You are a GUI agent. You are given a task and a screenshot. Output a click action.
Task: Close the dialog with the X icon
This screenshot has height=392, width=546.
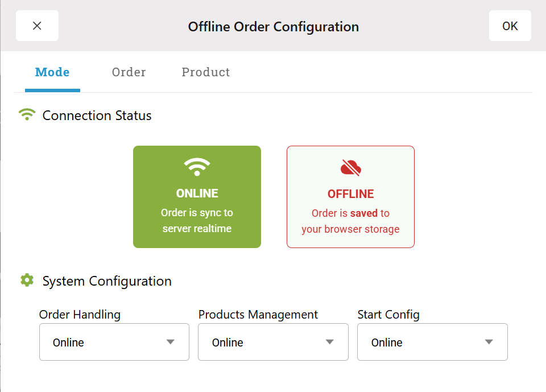coord(37,26)
